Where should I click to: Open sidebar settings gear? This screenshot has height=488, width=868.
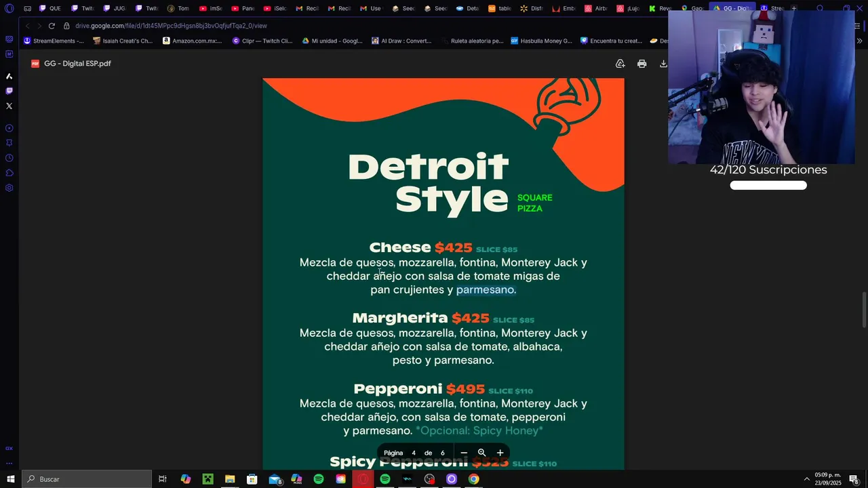tap(9, 188)
